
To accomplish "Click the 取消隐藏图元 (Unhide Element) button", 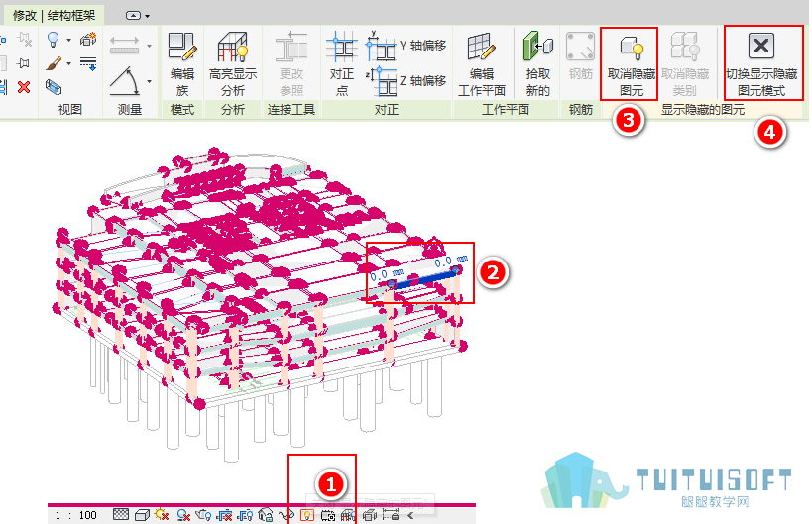I will (631, 64).
